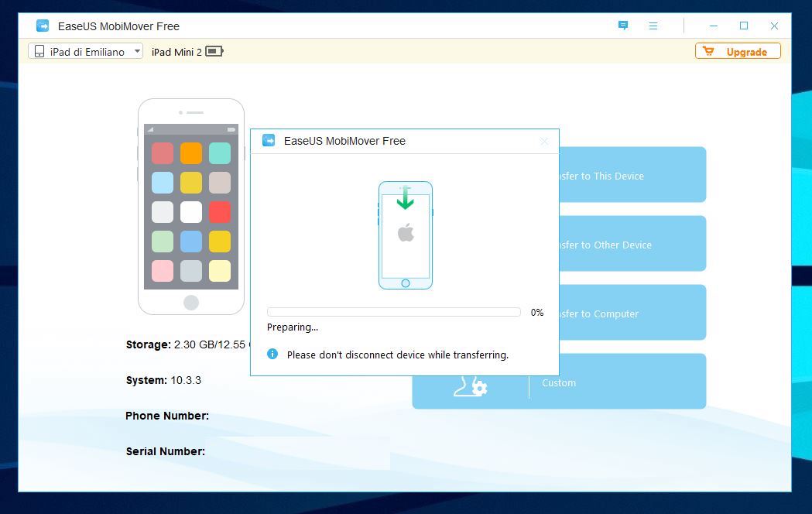
Task: Click the shopping cart icon on Upgrade
Action: (x=708, y=51)
